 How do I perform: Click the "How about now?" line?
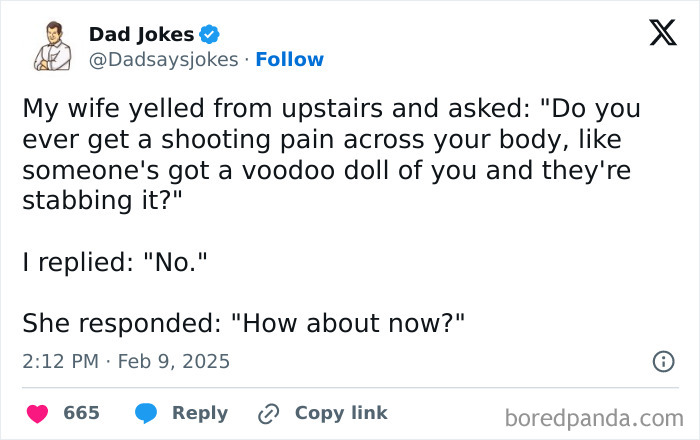[244, 323]
